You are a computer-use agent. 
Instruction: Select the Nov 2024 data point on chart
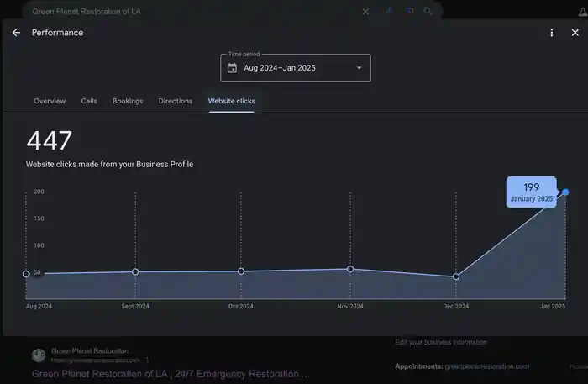point(350,269)
